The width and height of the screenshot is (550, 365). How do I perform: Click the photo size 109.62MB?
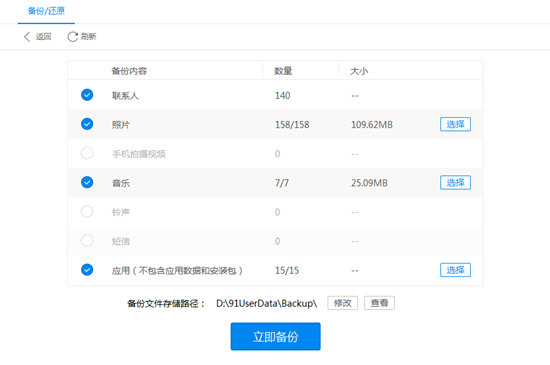(x=372, y=125)
